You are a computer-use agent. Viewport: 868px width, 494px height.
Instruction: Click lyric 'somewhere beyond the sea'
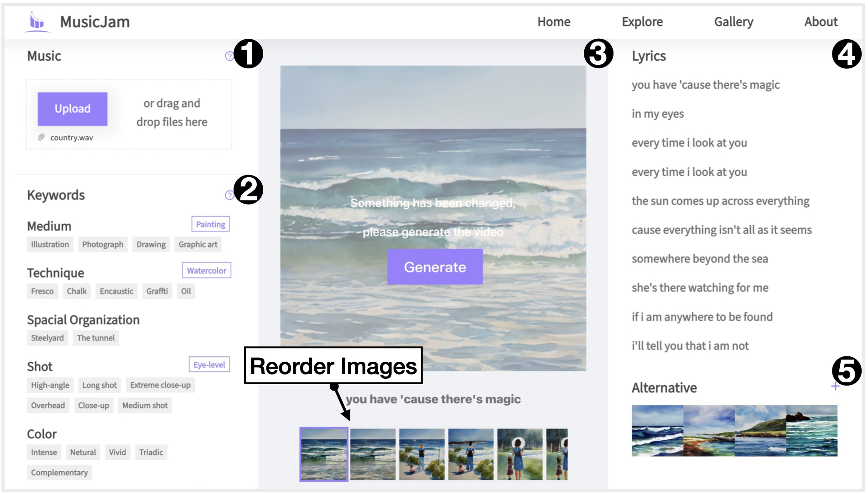(x=700, y=259)
